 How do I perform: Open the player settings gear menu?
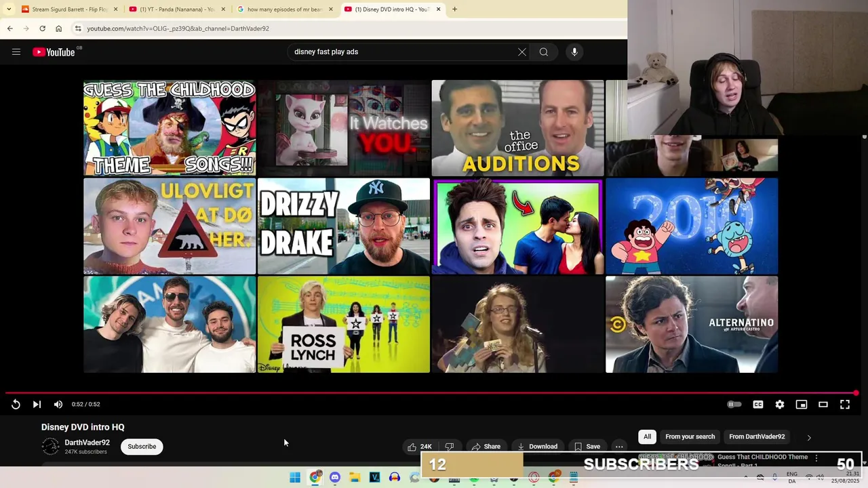[780, 405]
